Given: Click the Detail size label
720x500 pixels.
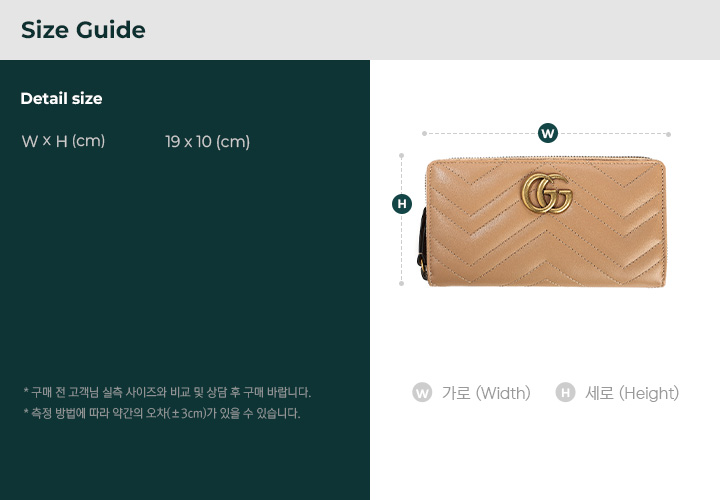Looking at the screenshot, I should 61,98.
